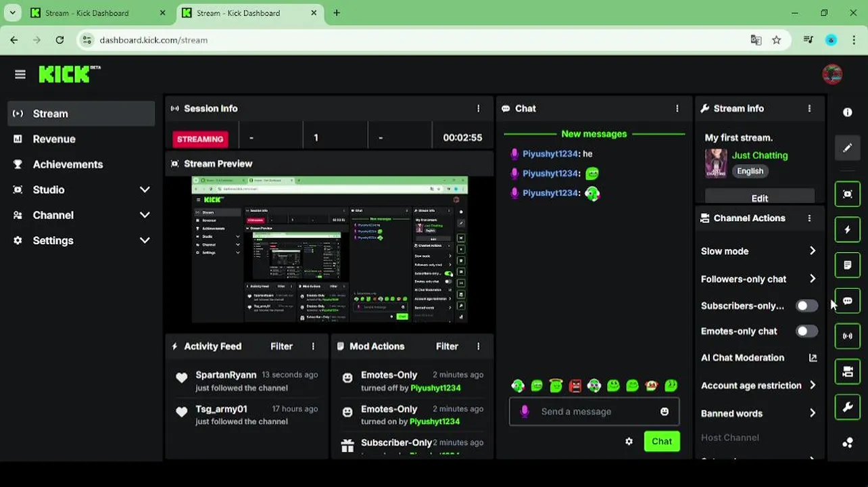Open the browser tab search dropdown
The width and height of the screenshot is (868, 487).
click(x=12, y=13)
